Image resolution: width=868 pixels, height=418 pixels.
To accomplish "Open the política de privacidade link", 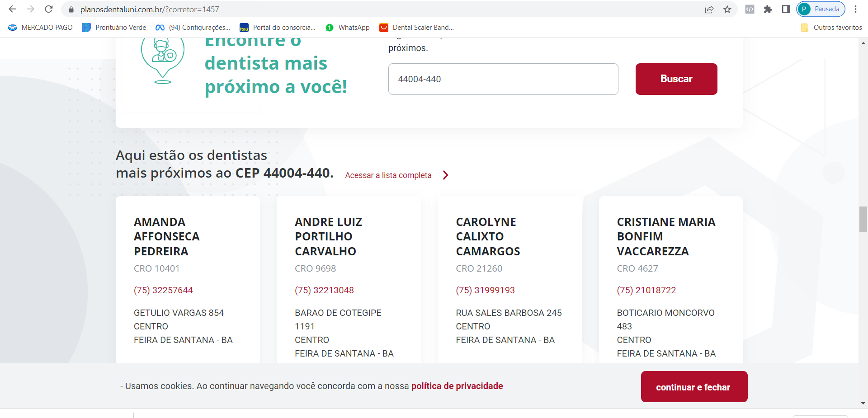I will point(457,386).
